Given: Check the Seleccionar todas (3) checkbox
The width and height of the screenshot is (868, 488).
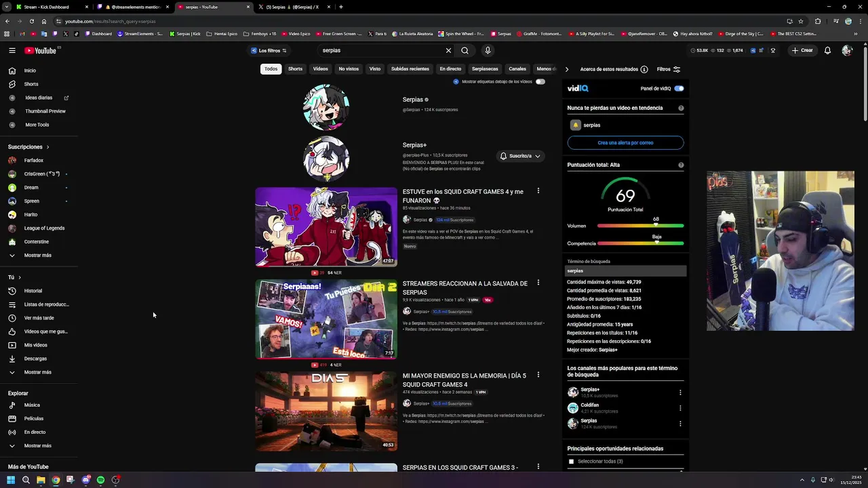Looking at the screenshot, I should click(x=571, y=462).
